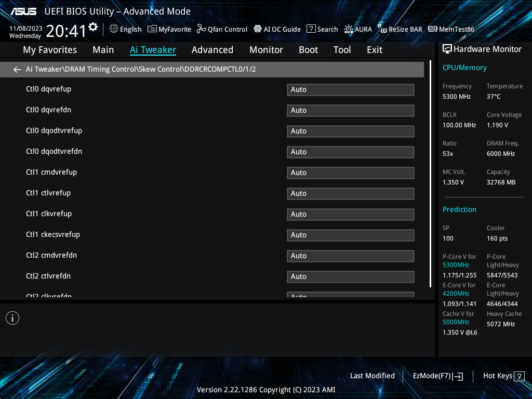Click the Ctl1 ckecsvrefup label
The width and height of the screenshot is (532, 399).
coord(53,235)
